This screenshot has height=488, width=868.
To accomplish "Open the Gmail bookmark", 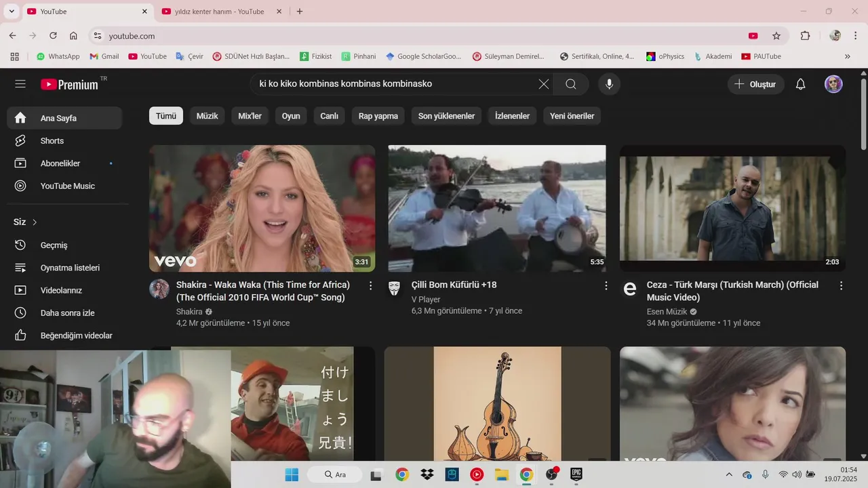I will [104, 56].
